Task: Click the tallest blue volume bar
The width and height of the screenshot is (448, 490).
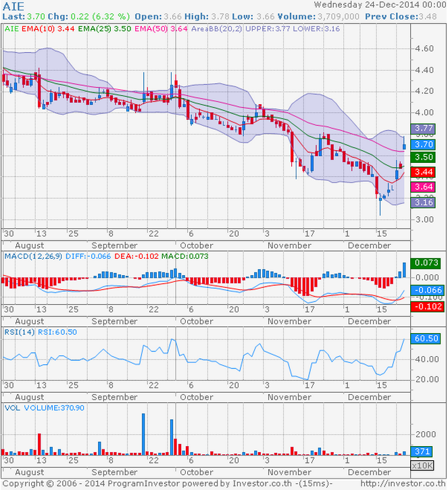Action: 143,434
